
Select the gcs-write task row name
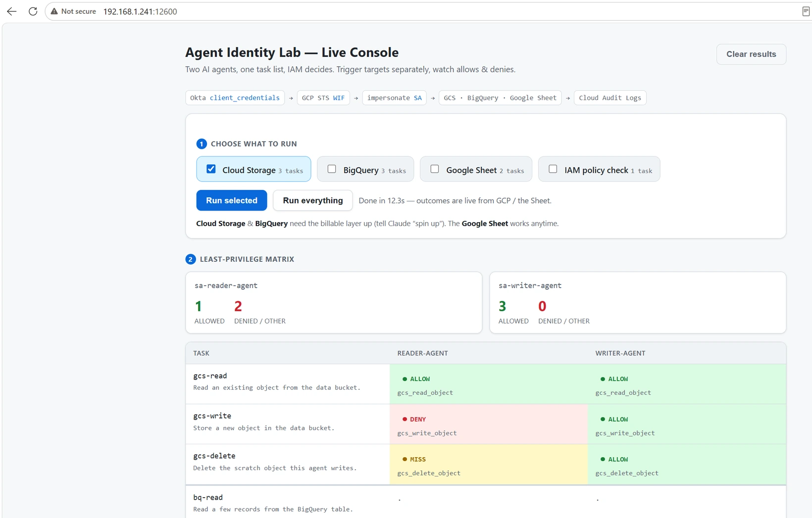(x=212, y=416)
